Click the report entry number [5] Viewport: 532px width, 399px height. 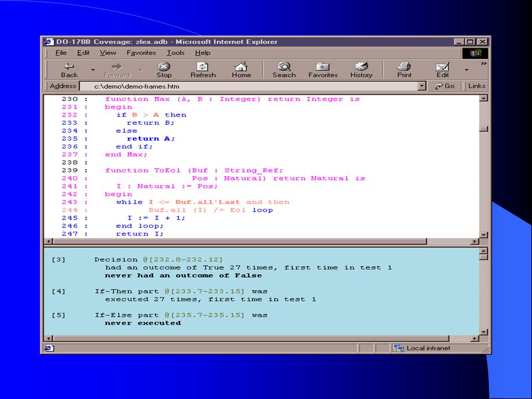click(58, 315)
